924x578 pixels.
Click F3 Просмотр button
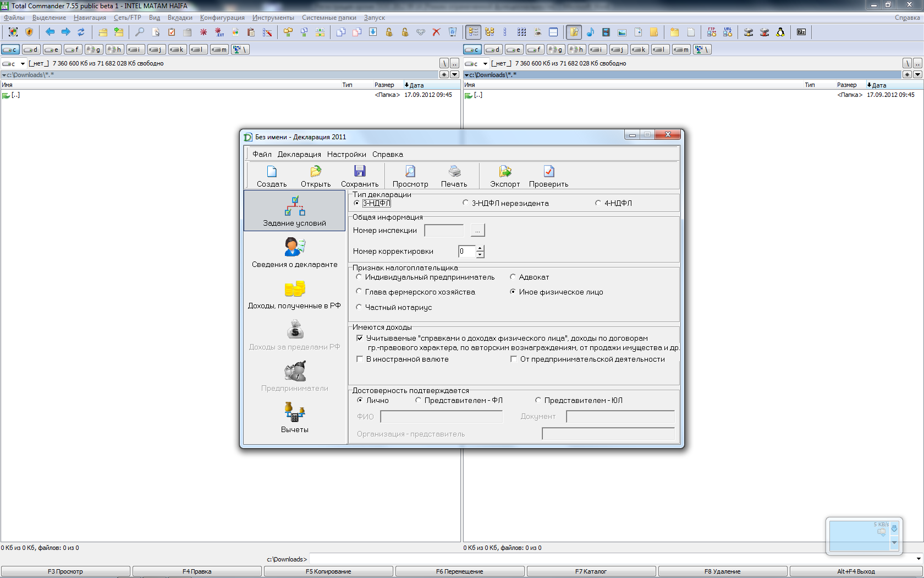(65, 571)
